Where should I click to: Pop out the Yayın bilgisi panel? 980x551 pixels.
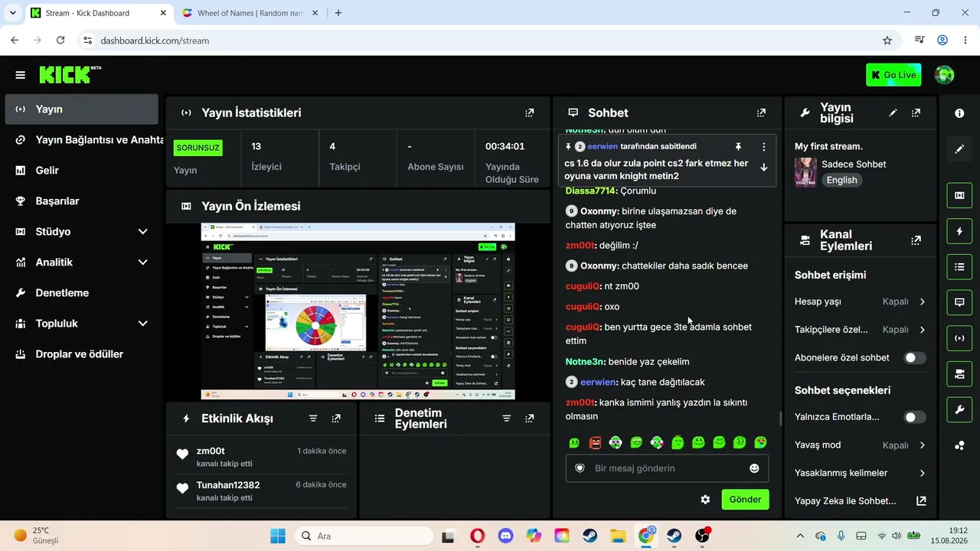916,112
